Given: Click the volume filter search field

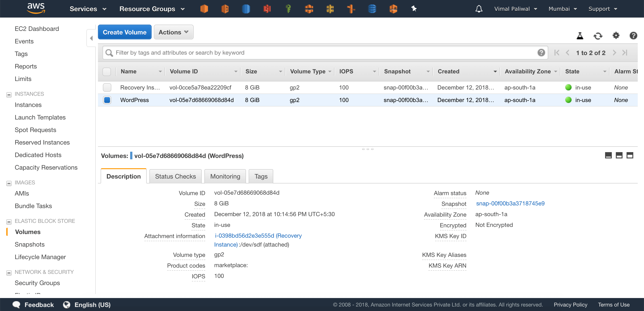Looking at the screenshot, I should pos(325,53).
